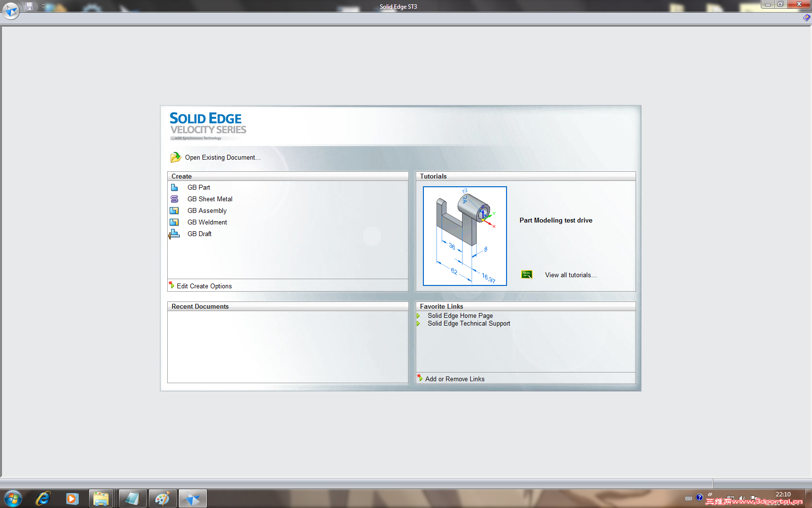This screenshot has width=812, height=508.
Task: Click the View all tutorials icon
Action: [x=527, y=275]
